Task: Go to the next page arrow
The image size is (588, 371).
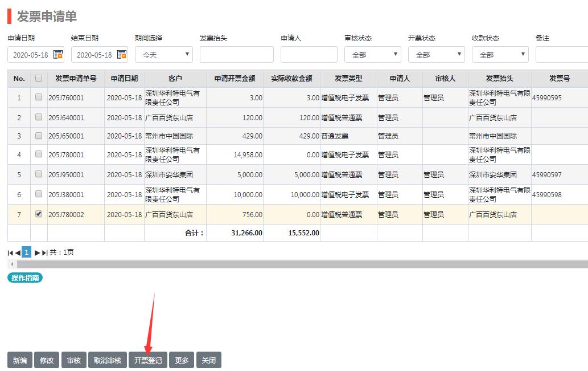Action: (38, 252)
